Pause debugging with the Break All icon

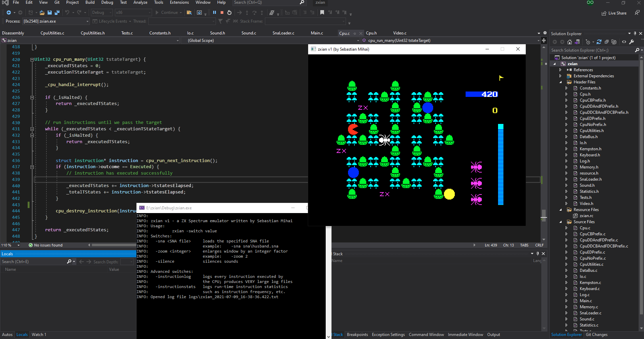tap(214, 12)
